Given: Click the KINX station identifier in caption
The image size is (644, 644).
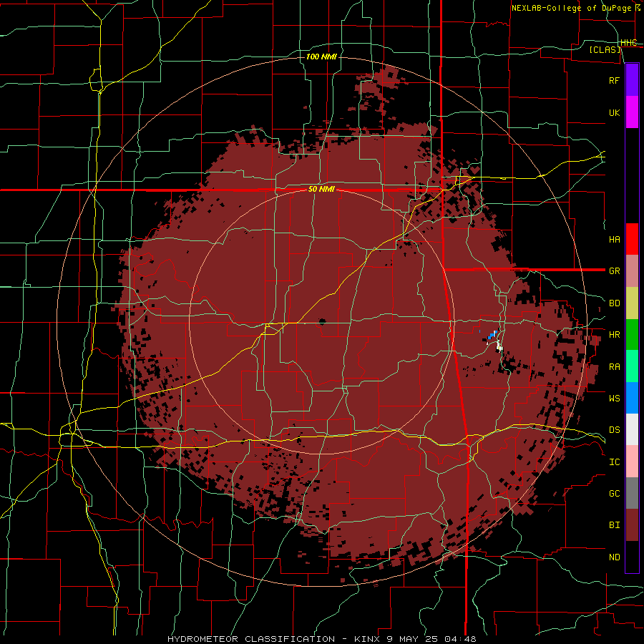Looking at the screenshot, I should [x=367, y=639].
